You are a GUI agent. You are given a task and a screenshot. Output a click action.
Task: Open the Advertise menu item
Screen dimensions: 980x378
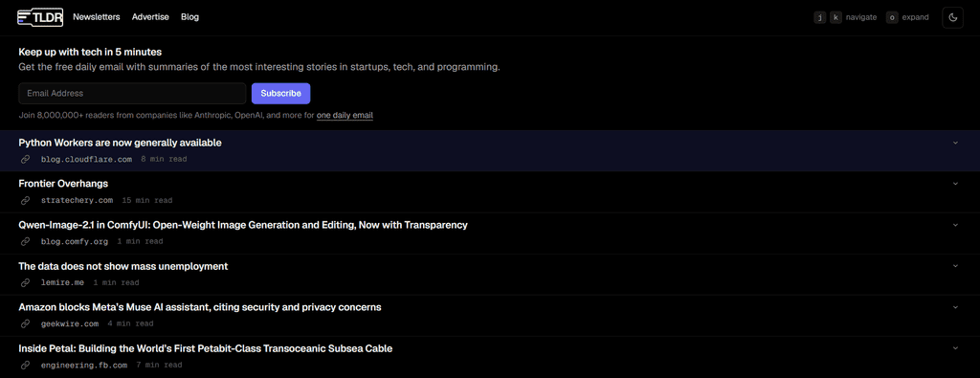pyautogui.click(x=150, y=17)
